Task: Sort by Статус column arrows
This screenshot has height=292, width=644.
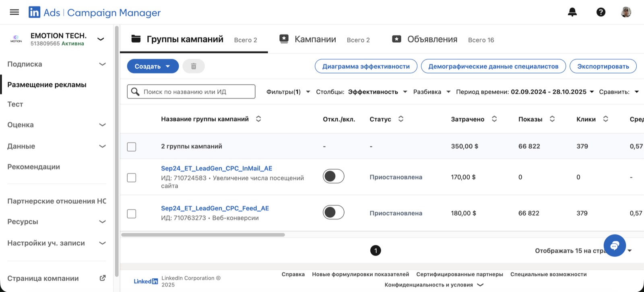Action: point(401,119)
